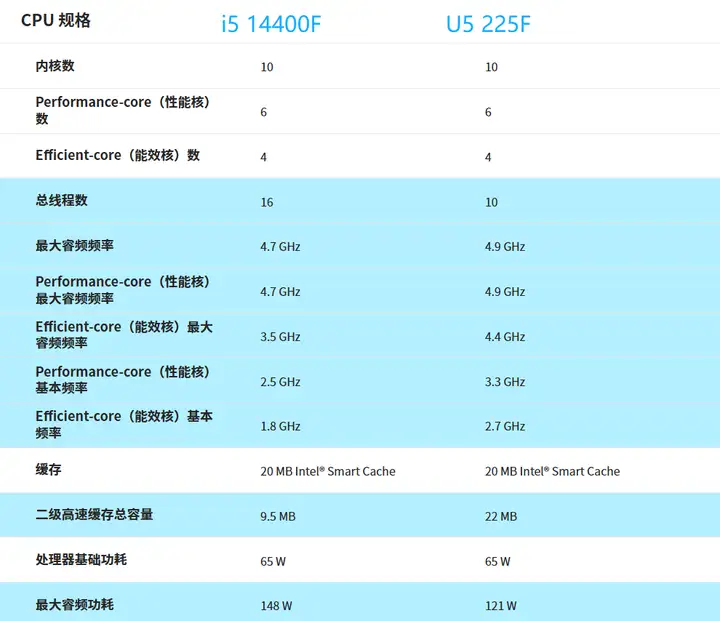Click the 148 W max turbo power value
This screenshot has height=621, width=720.
tap(276, 606)
